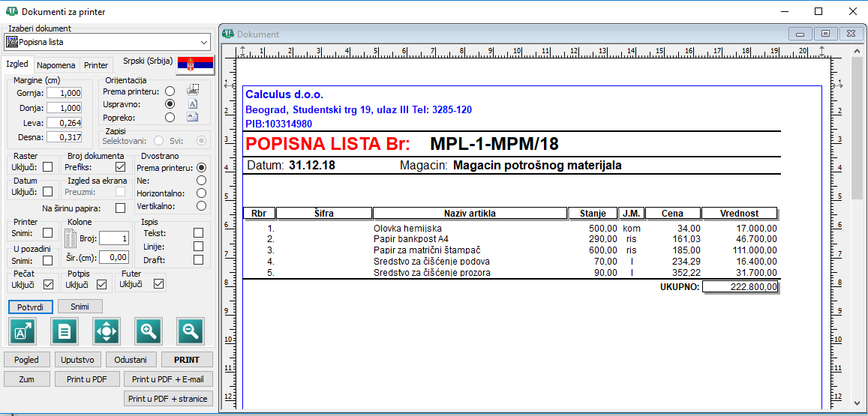Click the Dokument window title icon
Viewport: 868px width, 416px height.
[x=228, y=34]
